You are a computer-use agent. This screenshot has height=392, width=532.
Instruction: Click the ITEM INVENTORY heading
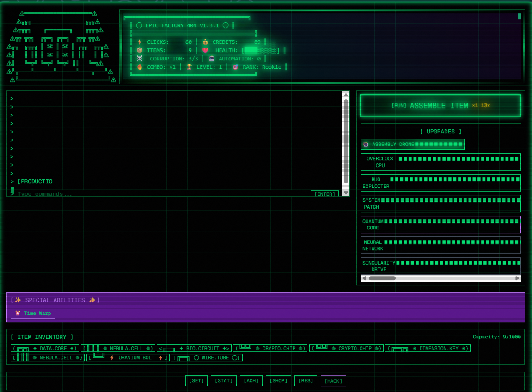[x=42, y=337]
